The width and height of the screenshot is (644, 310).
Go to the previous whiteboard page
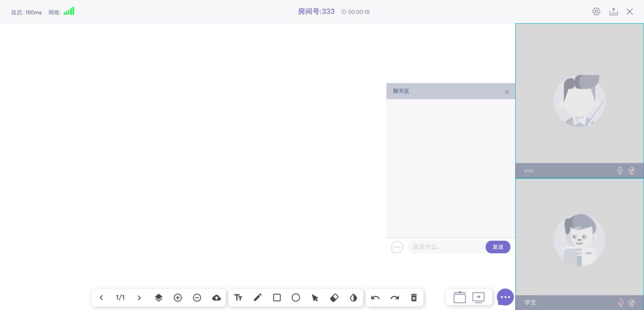tap(101, 298)
